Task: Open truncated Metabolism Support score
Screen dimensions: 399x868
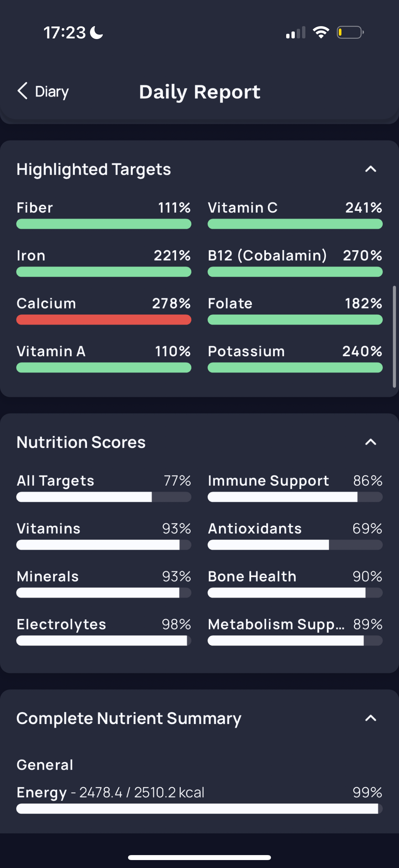Action: pos(295,624)
